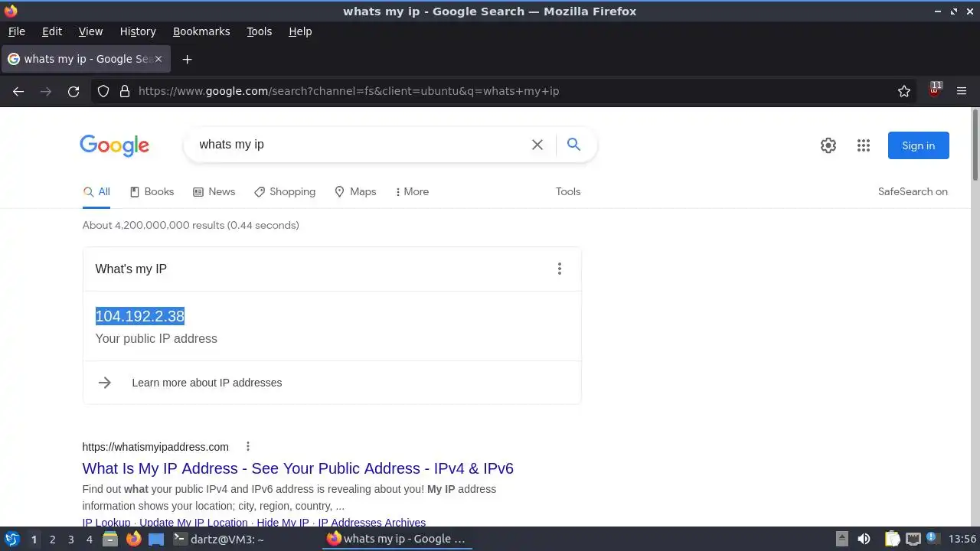Go back to the previous page
This screenshot has width=980, height=551.
(x=18, y=91)
